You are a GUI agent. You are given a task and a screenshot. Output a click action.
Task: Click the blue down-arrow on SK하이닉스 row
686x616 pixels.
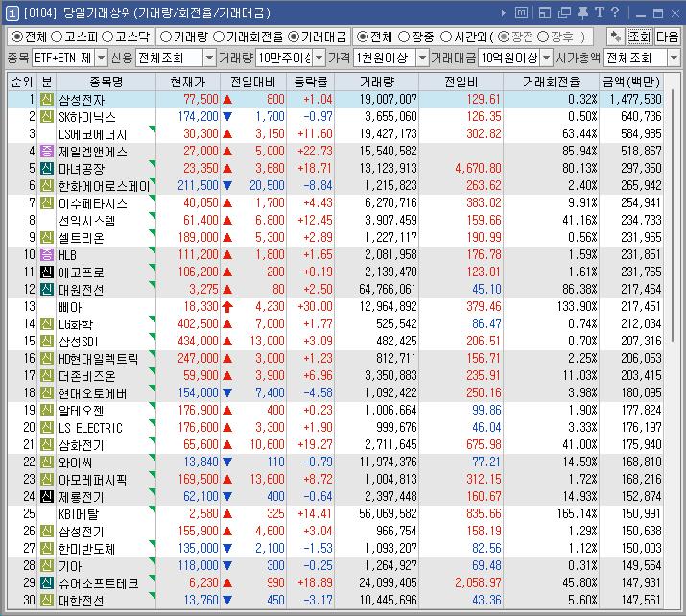pos(227,116)
